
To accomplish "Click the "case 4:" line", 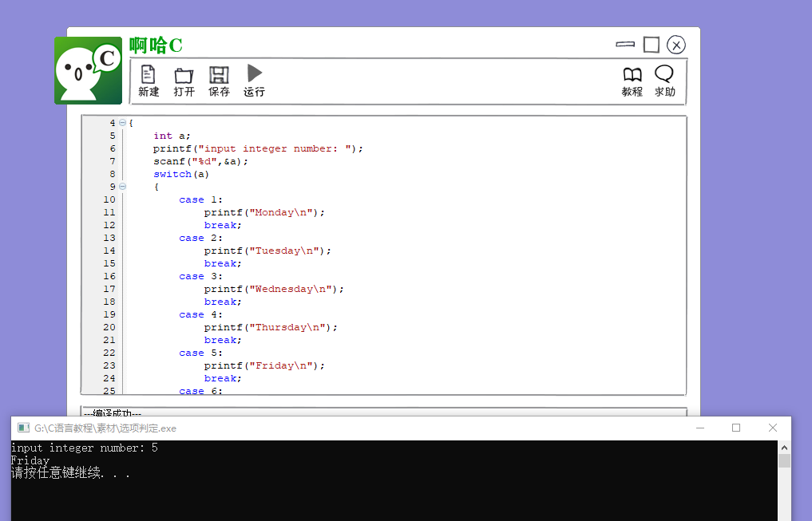I will (x=201, y=314).
